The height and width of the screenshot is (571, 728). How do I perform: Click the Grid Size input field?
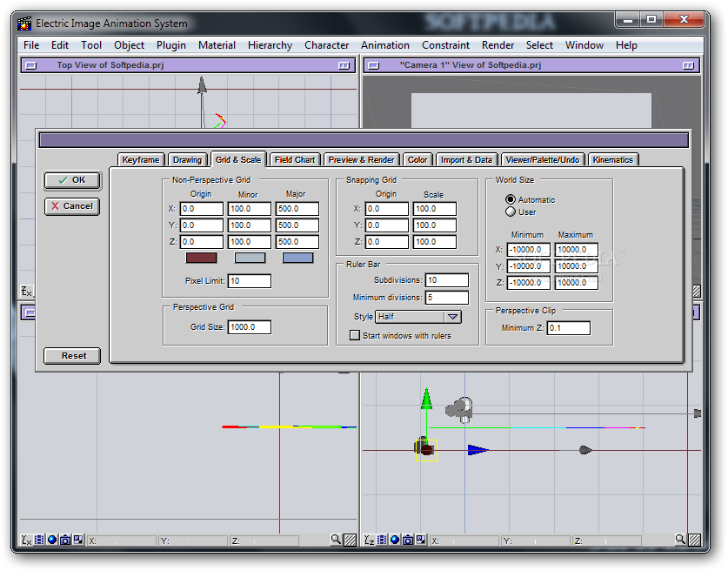pyautogui.click(x=249, y=327)
